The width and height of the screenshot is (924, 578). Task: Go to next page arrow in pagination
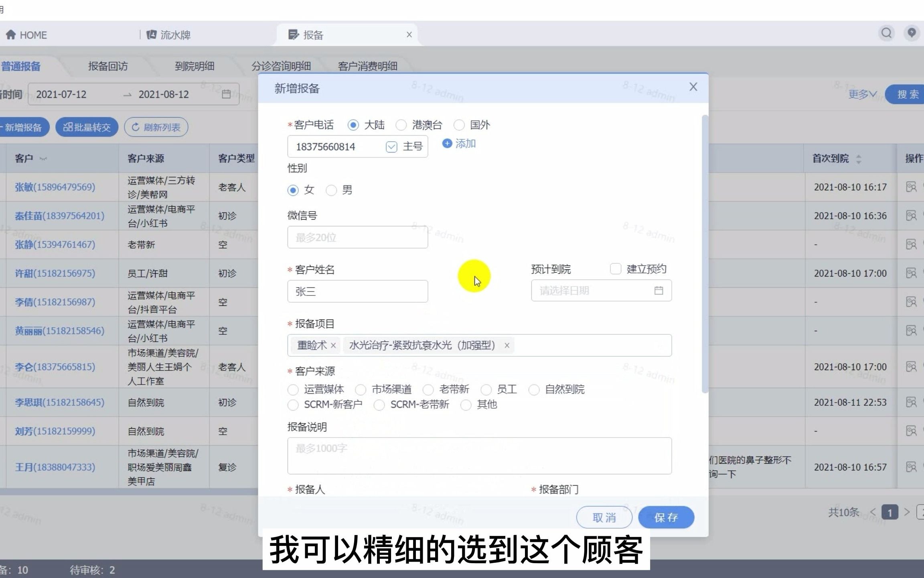click(907, 512)
